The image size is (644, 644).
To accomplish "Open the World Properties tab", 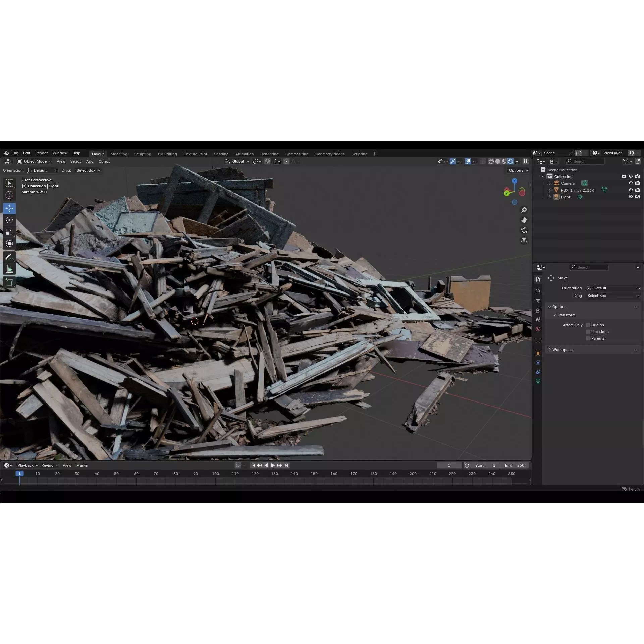I will coord(538,329).
